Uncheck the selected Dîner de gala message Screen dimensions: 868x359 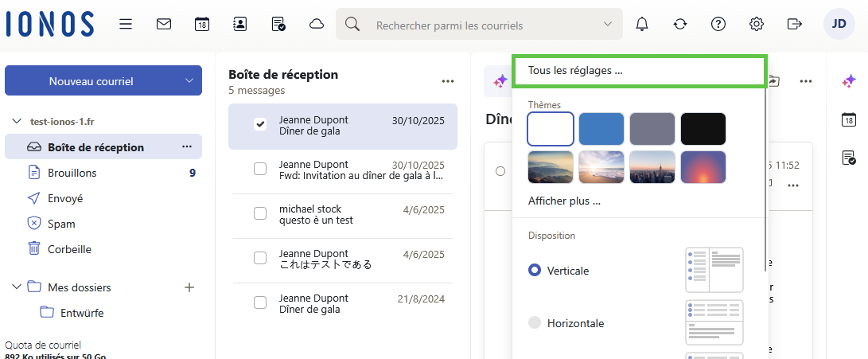pyautogui.click(x=259, y=124)
